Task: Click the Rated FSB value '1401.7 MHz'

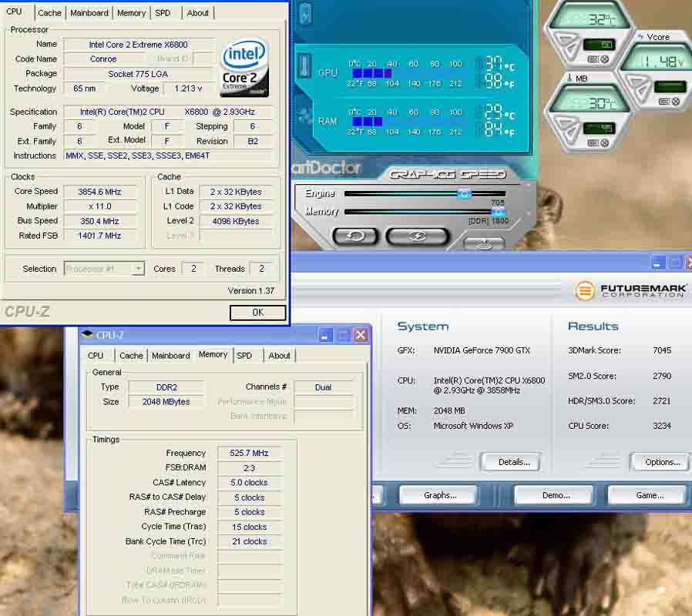Action: (99, 236)
